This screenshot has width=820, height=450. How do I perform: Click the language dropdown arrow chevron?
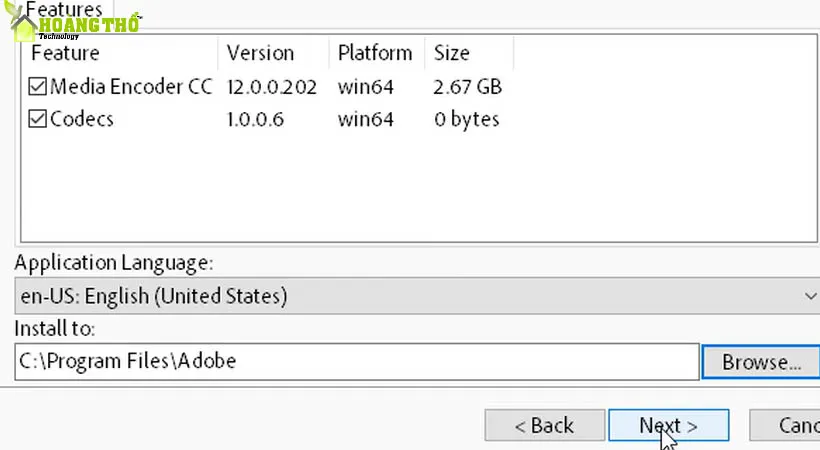809,296
